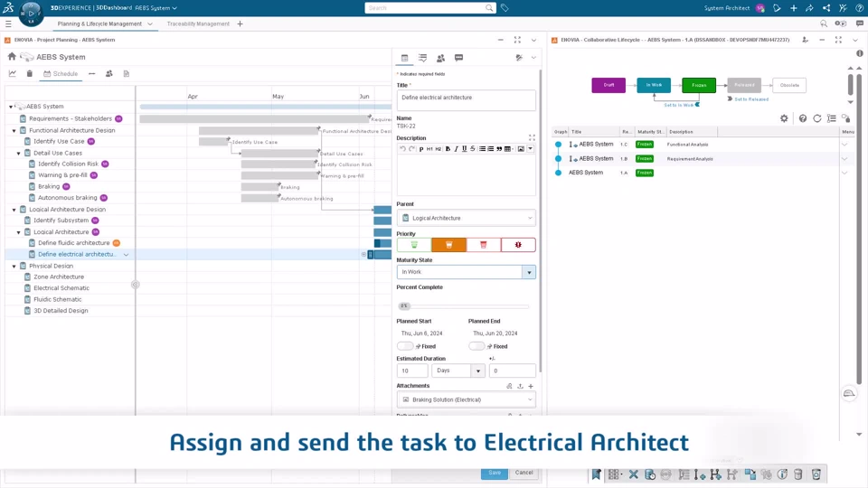The width and height of the screenshot is (868, 488).
Task: Switch to Traceability Management tab
Action: tap(198, 23)
